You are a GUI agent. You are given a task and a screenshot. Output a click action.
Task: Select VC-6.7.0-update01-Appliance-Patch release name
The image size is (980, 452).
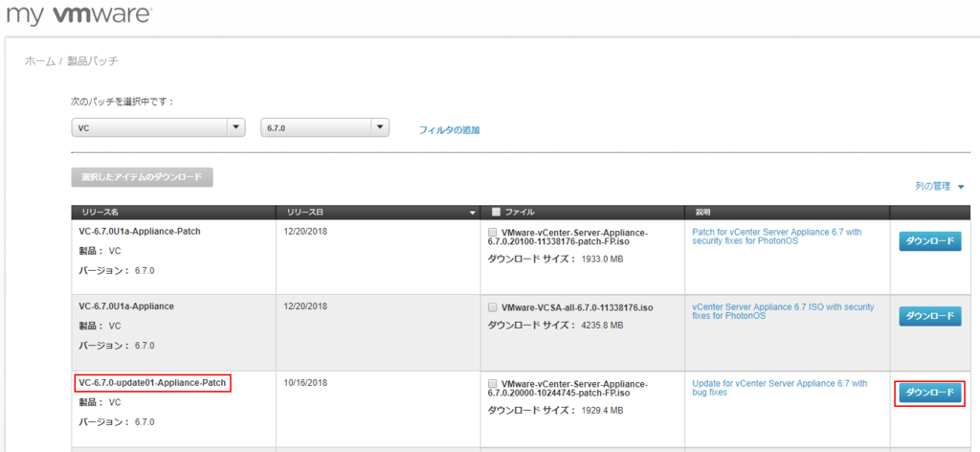point(152,382)
